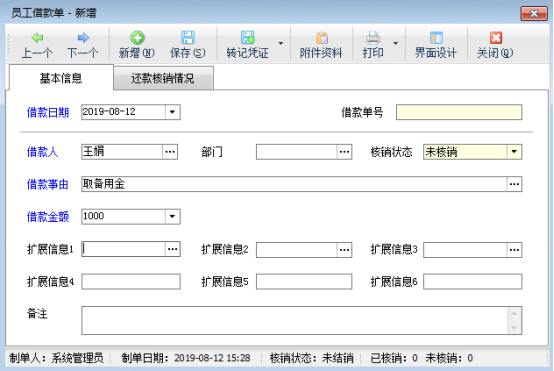Open the 借款日期 date dropdown
The width and height of the screenshot is (554, 371).
tap(172, 112)
